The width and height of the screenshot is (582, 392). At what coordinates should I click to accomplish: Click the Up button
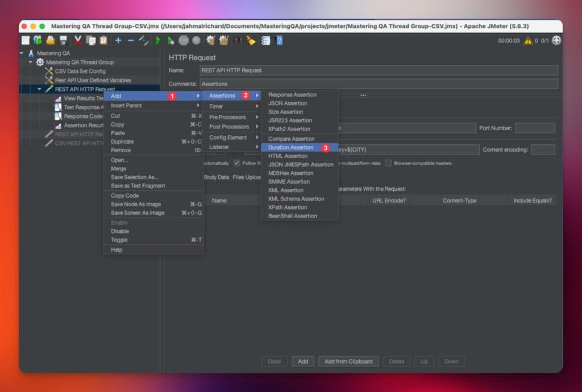coord(424,361)
